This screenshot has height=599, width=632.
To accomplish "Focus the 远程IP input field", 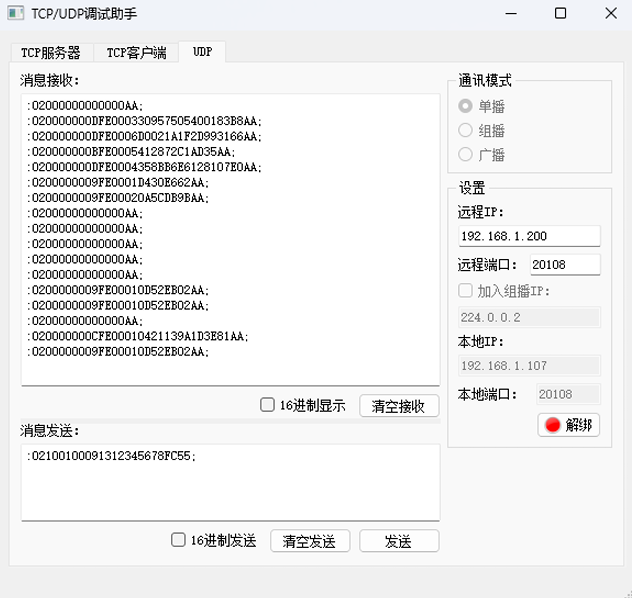I will 528,236.
